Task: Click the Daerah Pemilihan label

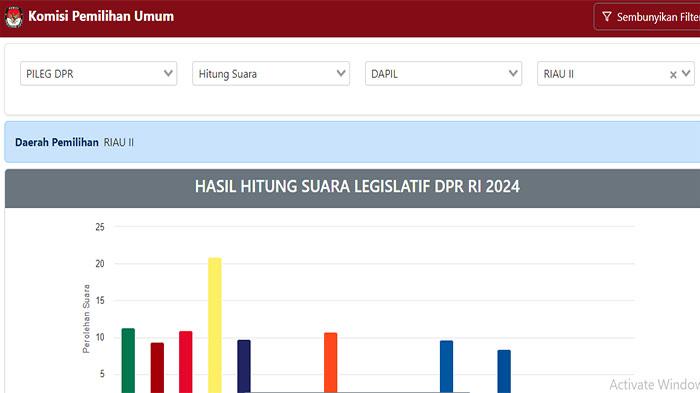Action: click(57, 142)
